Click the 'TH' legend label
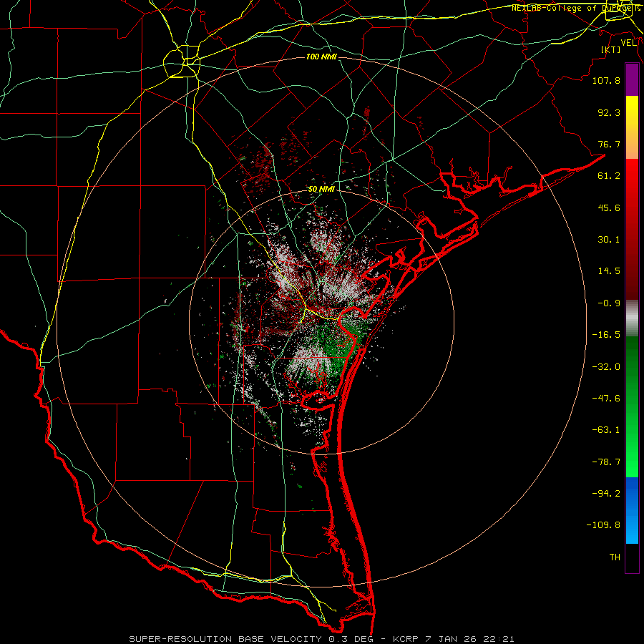The image size is (644, 644). tap(615, 557)
